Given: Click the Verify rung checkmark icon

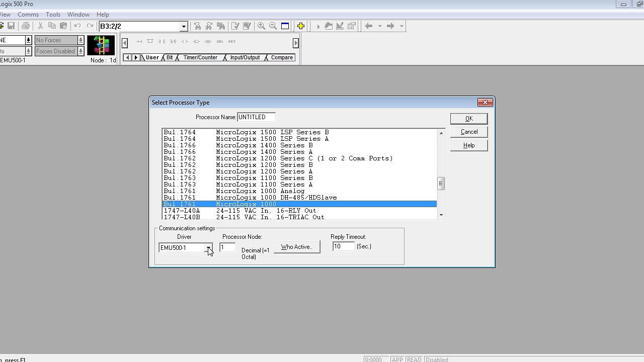Looking at the screenshot, I should [235, 26].
